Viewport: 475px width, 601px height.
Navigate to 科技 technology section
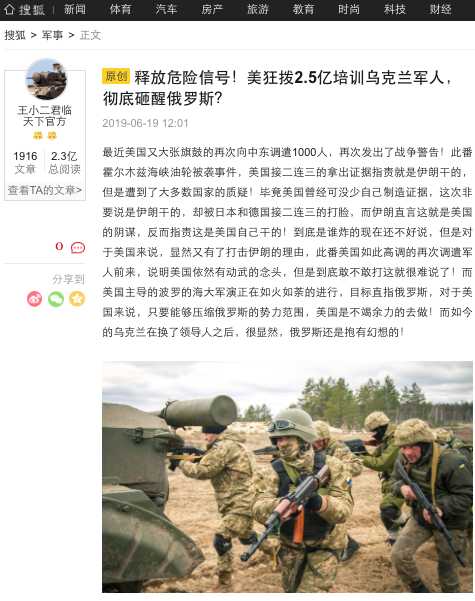394,9
